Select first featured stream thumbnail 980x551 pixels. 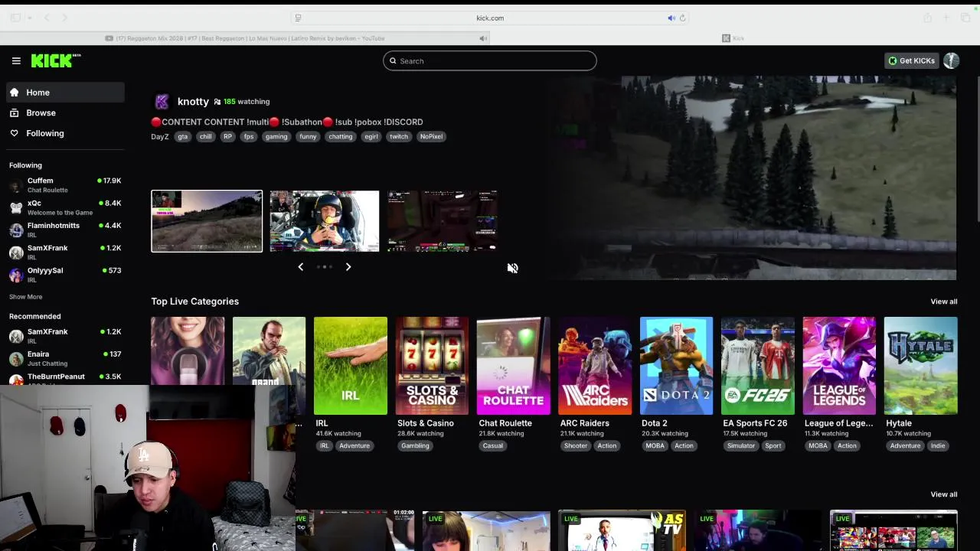click(x=207, y=221)
